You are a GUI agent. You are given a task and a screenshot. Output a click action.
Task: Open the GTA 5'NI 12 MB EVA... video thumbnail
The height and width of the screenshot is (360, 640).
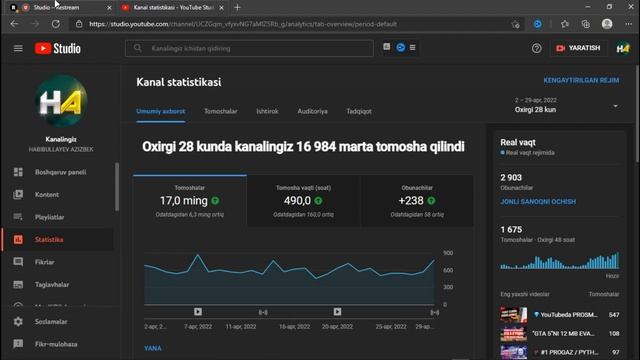click(513, 333)
